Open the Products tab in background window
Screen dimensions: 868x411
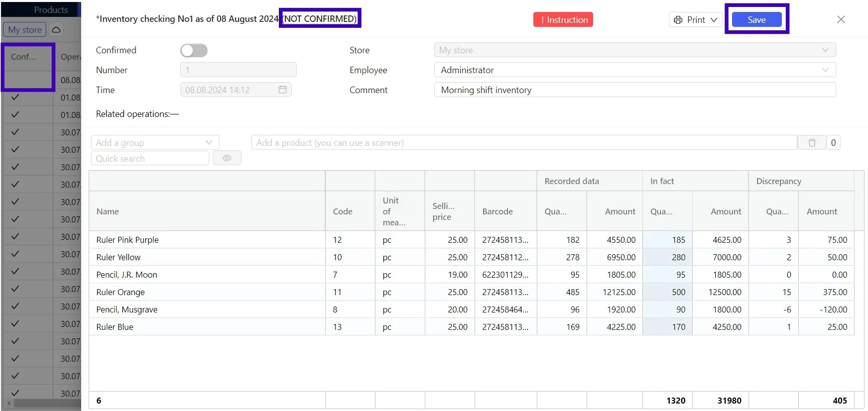(51, 10)
